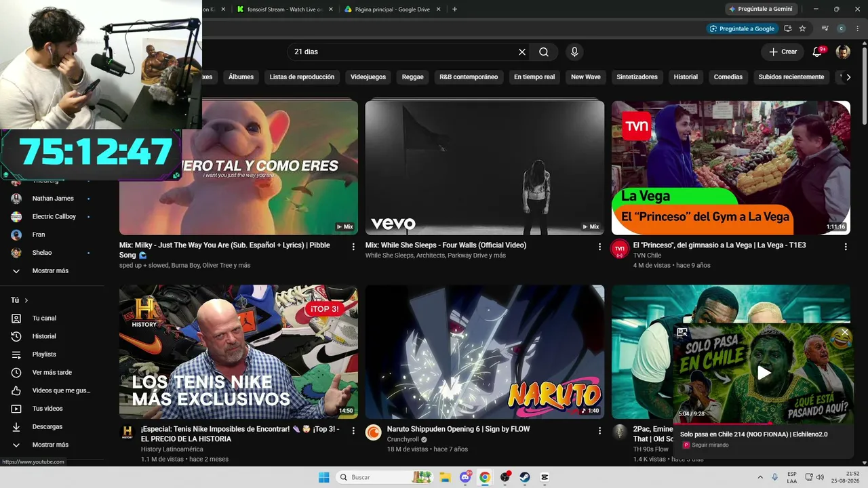Viewport: 868px width, 488px height.
Task: Select the New Wave filter chip
Action: [586, 77]
